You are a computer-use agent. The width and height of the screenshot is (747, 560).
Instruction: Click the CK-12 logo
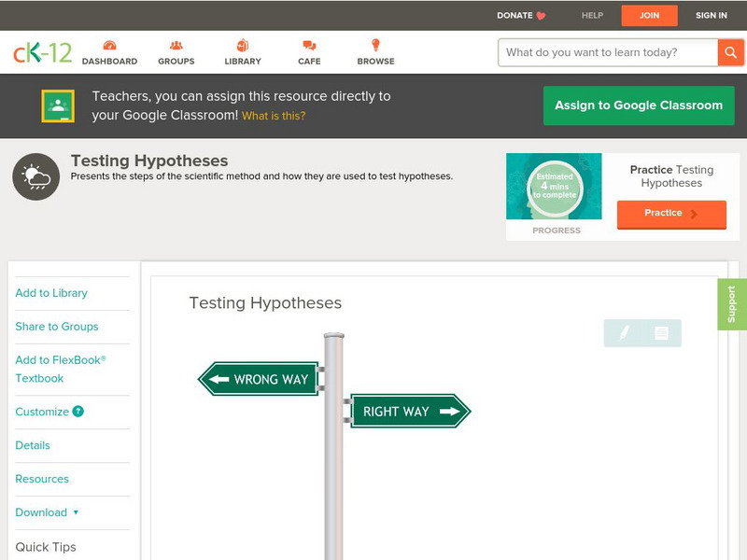pos(42,52)
